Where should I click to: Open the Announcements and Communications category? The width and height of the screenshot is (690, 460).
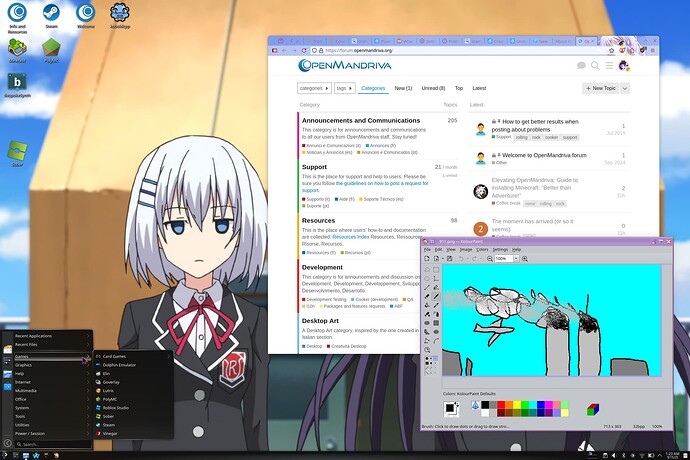click(x=361, y=120)
